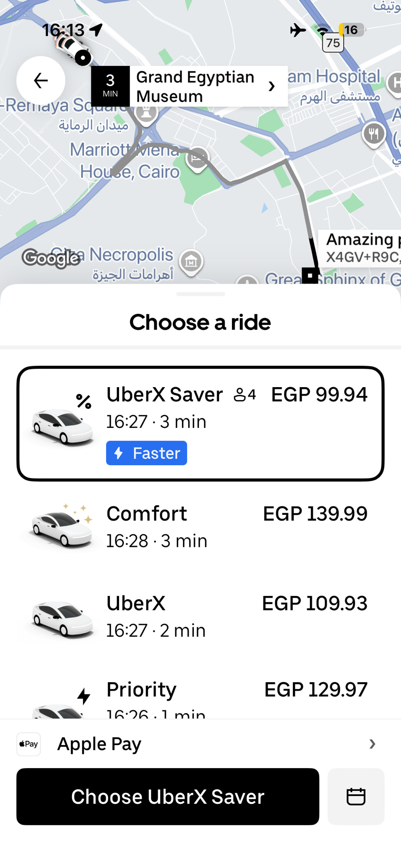Tap the Apple Pay logo icon
This screenshot has width=401, height=868.
29,744
